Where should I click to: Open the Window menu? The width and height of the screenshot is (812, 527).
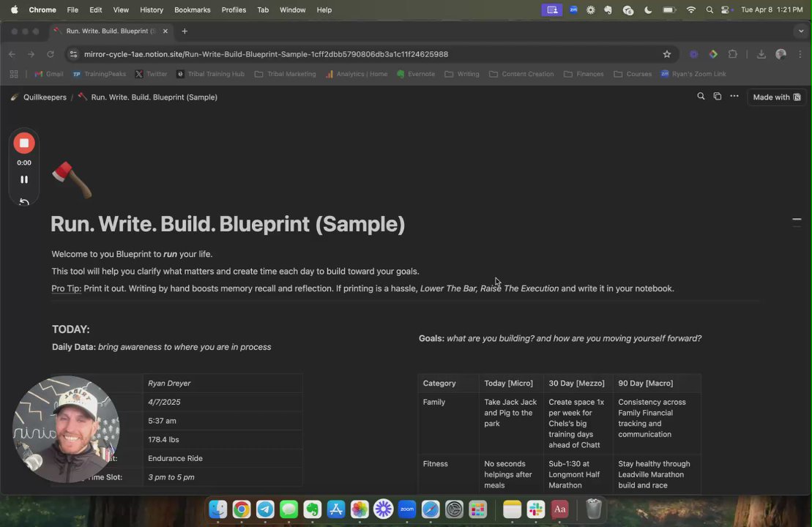[x=293, y=10]
